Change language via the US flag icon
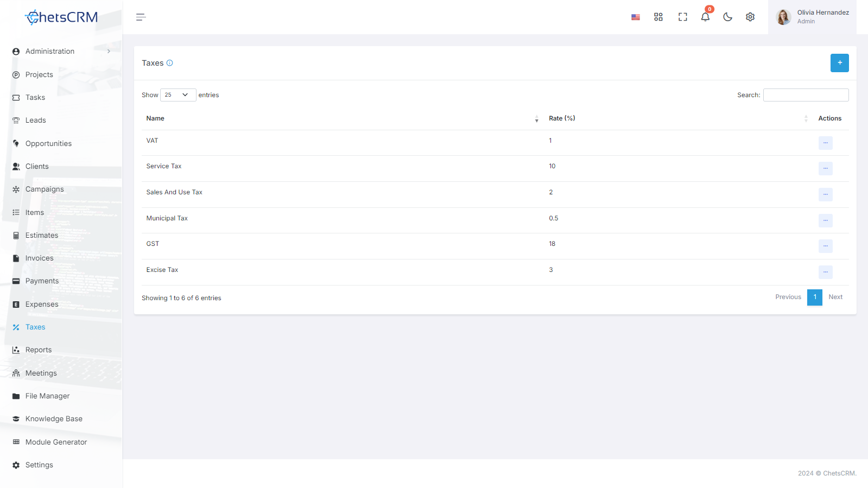This screenshot has width=868, height=488. point(636,17)
